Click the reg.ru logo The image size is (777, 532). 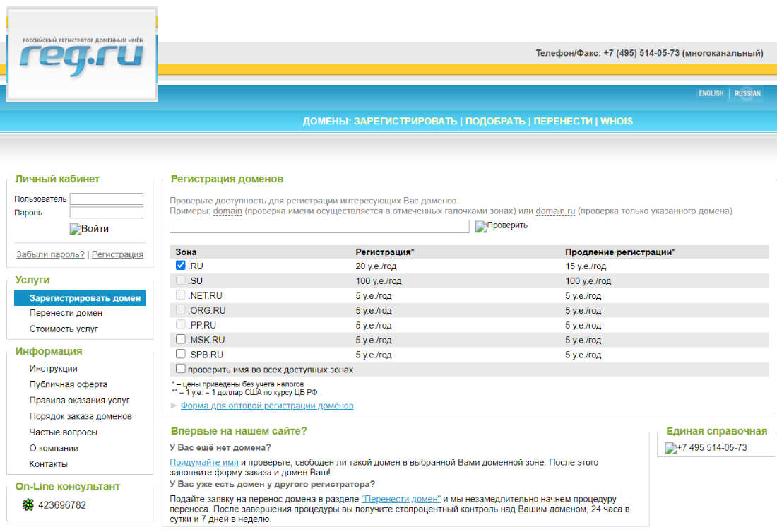point(82,54)
